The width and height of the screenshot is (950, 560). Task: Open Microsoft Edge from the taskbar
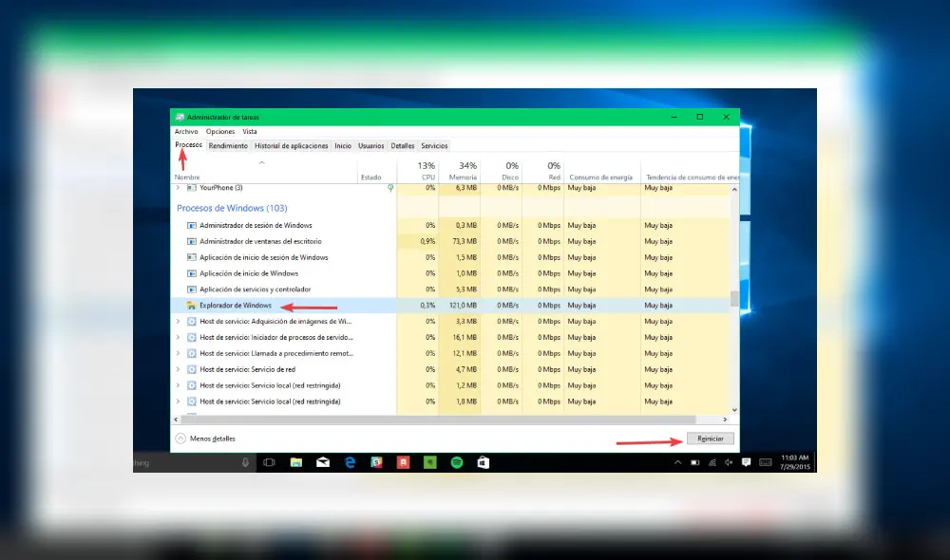(x=351, y=463)
